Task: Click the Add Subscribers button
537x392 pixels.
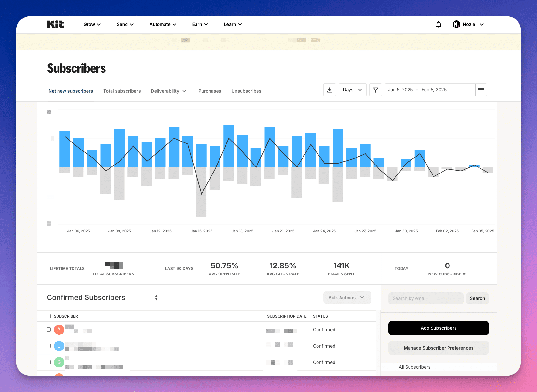Action: pos(439,328)
